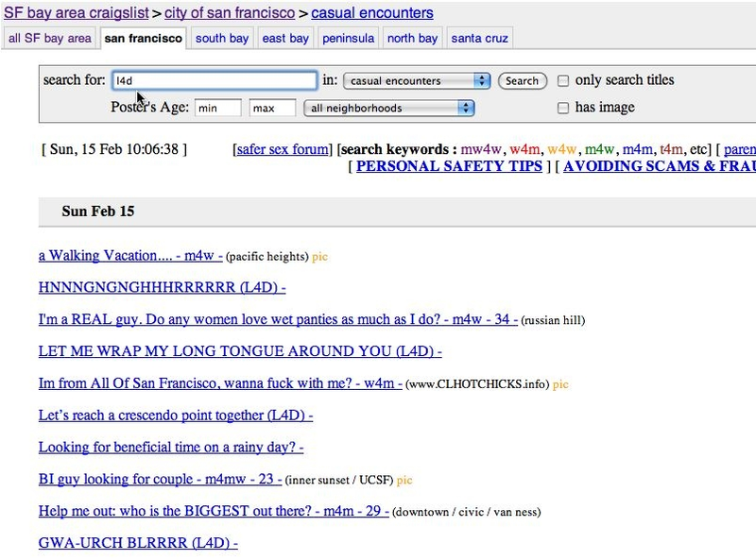Enable only search titles checkbox

(562, 80)
